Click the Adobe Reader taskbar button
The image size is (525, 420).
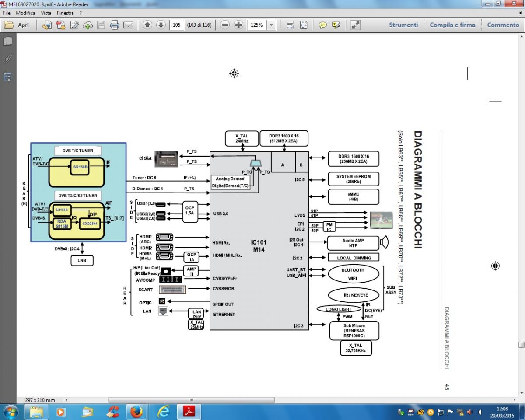click(189, 412)
